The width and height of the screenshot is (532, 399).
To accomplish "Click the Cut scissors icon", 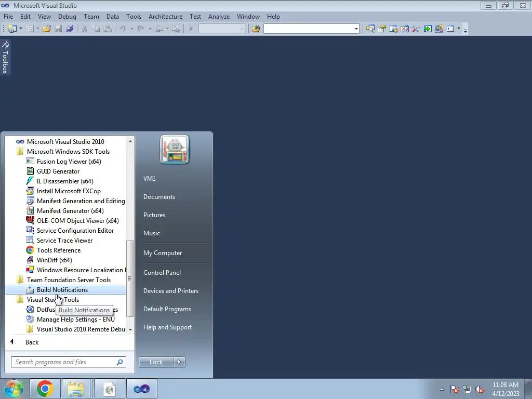I will [85, 29].
